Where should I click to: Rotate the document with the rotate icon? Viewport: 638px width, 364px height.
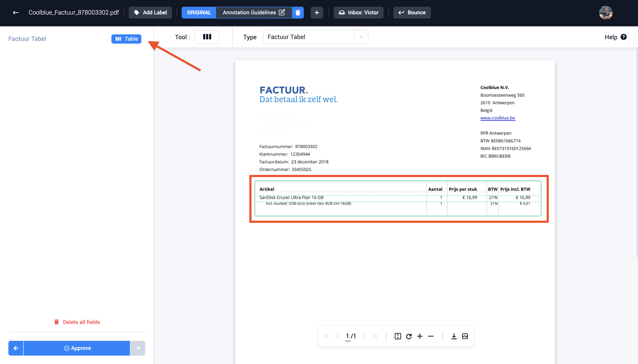pyautogui.click(x=409, y=336)
